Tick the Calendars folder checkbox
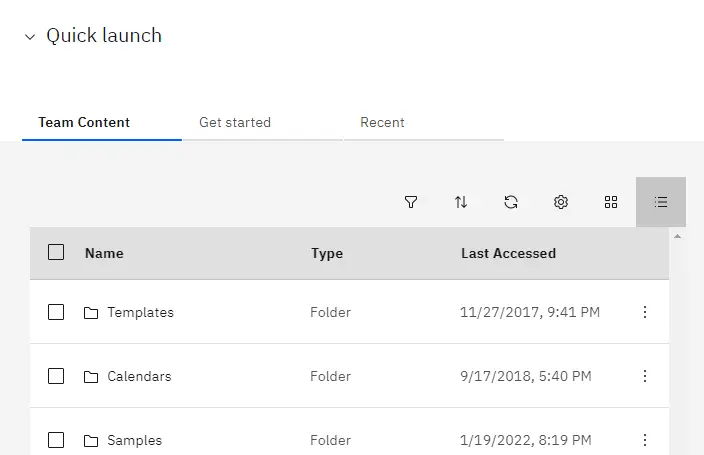The image size is (704, 455). pyautogui.click(x=56, y=376)
